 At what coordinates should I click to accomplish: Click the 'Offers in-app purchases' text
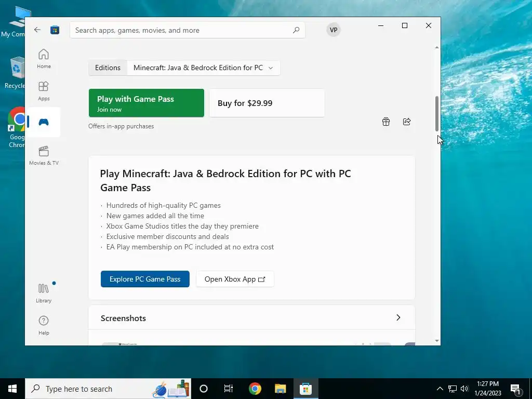121,126
